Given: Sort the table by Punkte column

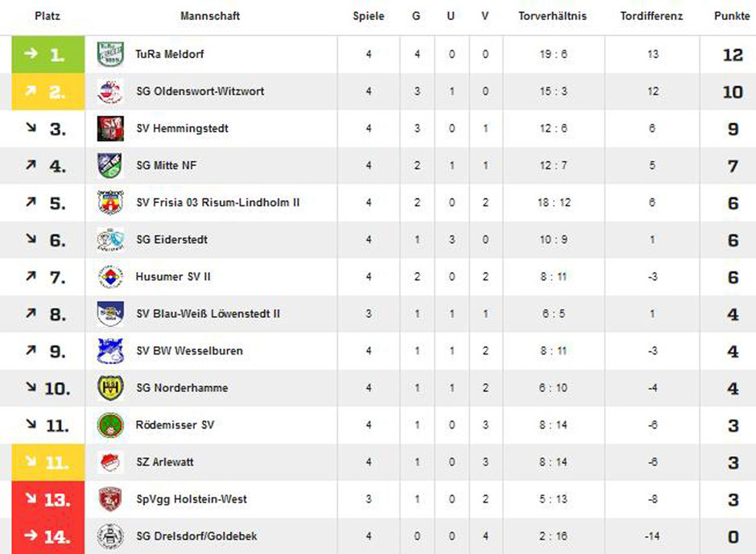Looking at the screenshot, I should point(732,16).
